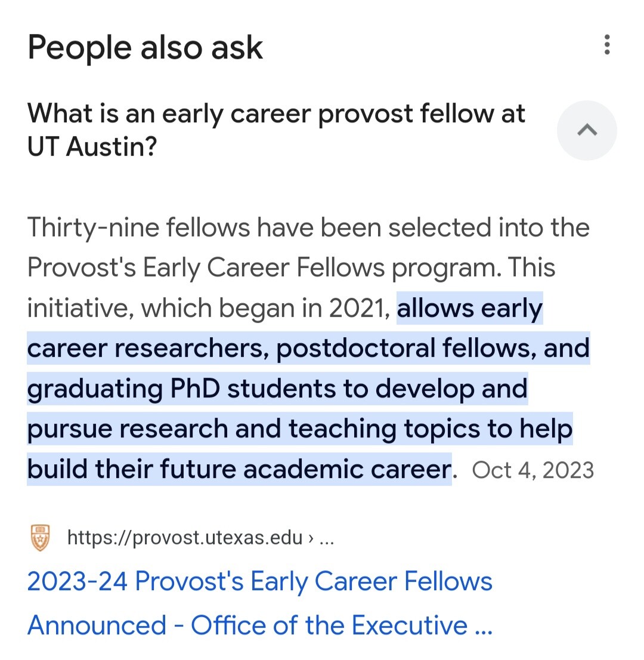Click the question 'What is an early career provost fellow'
644x660 pixels.
coord(275,113)
